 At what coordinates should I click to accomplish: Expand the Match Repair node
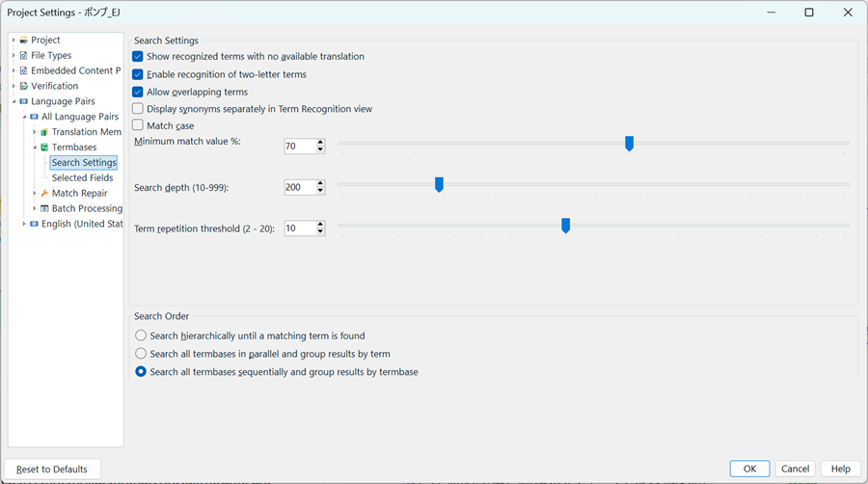[35, 193]
